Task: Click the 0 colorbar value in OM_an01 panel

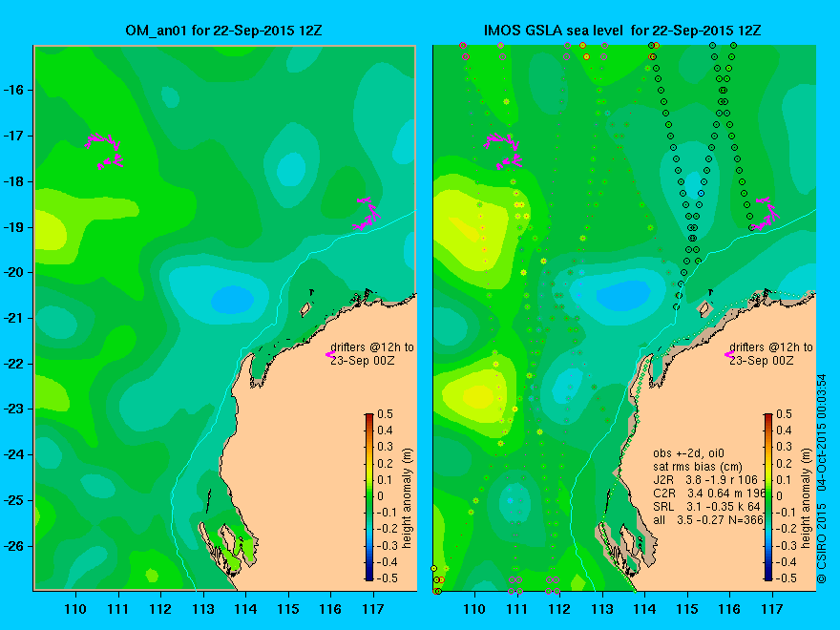Action: point(380,496)
